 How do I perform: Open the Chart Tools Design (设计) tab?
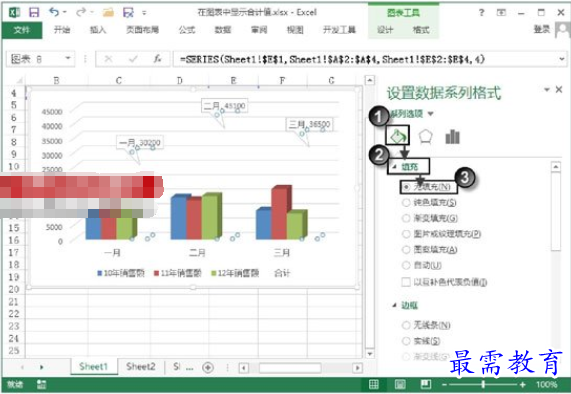tap(385, 30)
